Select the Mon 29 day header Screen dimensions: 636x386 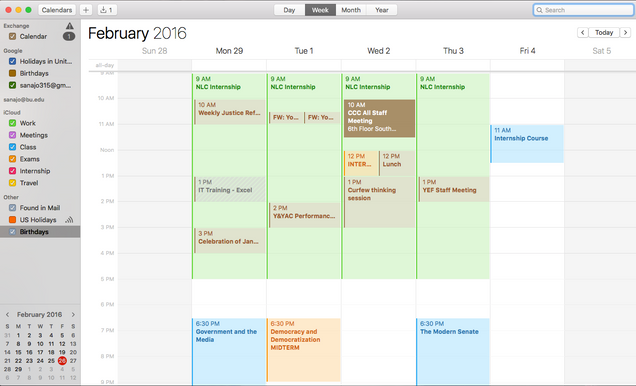pyautogui.click(x=229, y=51)
